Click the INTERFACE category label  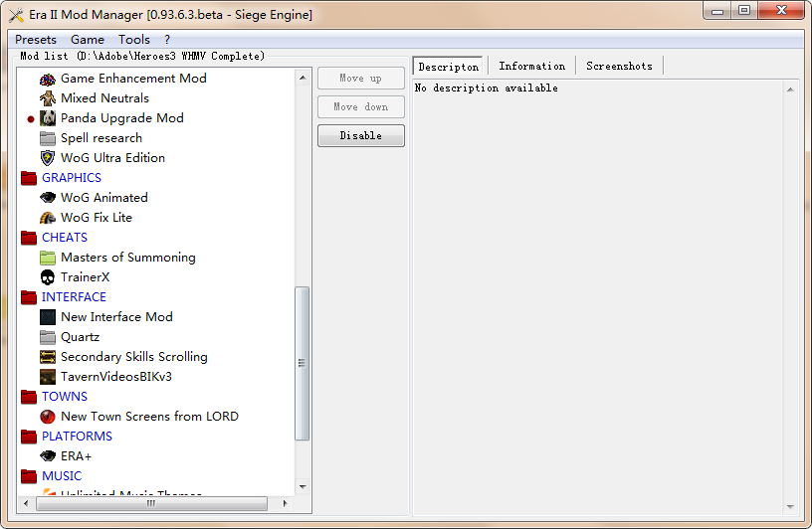pyautogui.click(x=74, y=296)
